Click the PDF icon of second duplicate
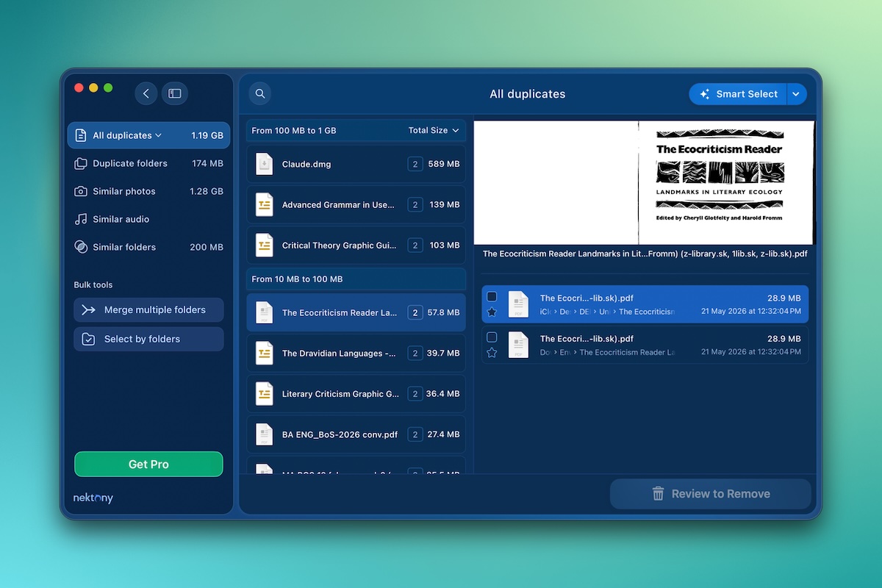This screenshot has width=882, height=588. (518, 345)
